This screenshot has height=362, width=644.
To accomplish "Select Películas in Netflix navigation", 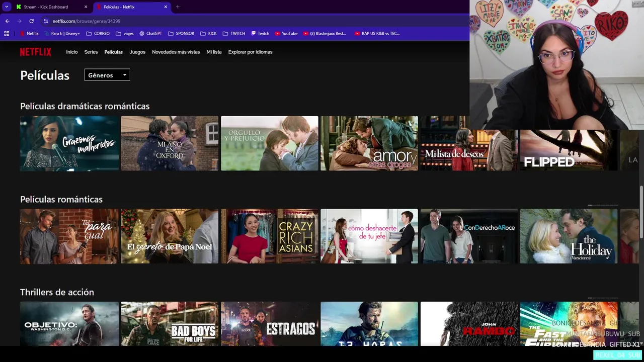I will pos(113,52).
